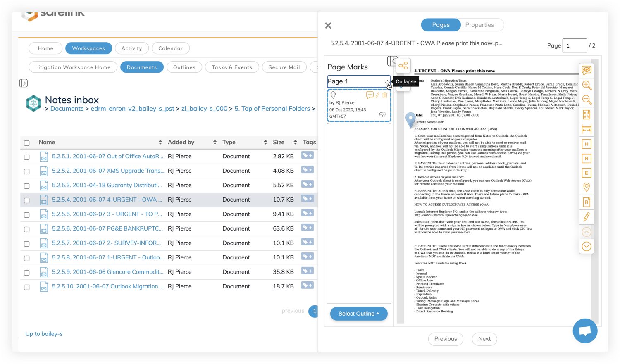Image resolution: width=620 pixels, height=364 pixels.
Task: Collapse the Page Marks side panel
Action: (392, 61)
